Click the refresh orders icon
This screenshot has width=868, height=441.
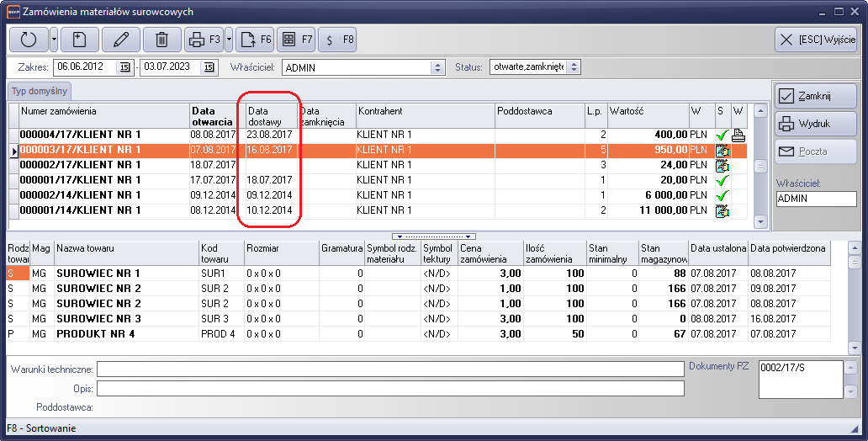click(28, 40)
